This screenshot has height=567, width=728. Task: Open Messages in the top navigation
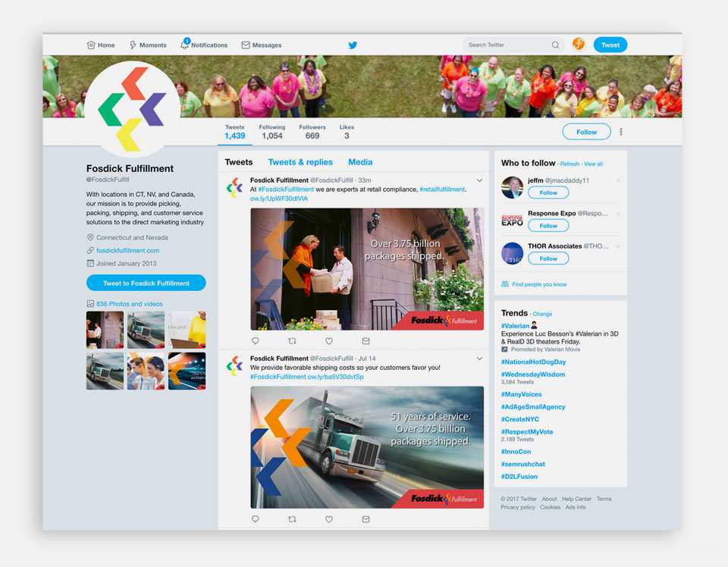262,45
